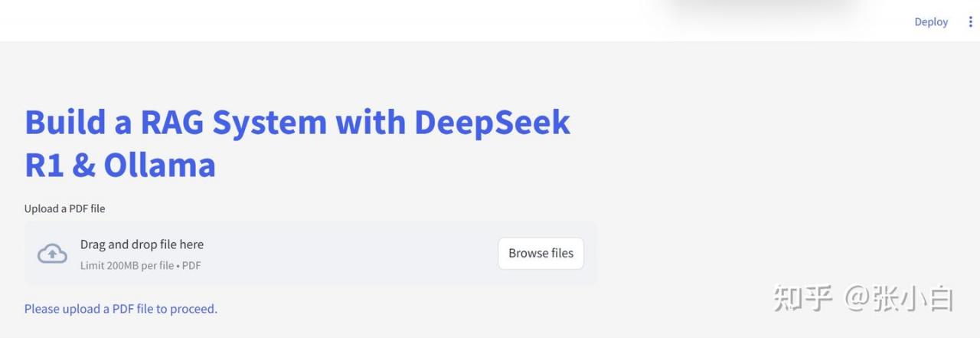
Task: Click the @张小白 watermark name
Action: [899, 298]
